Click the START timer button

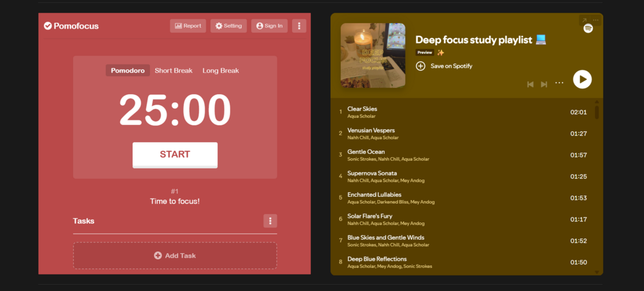point(175,155)
